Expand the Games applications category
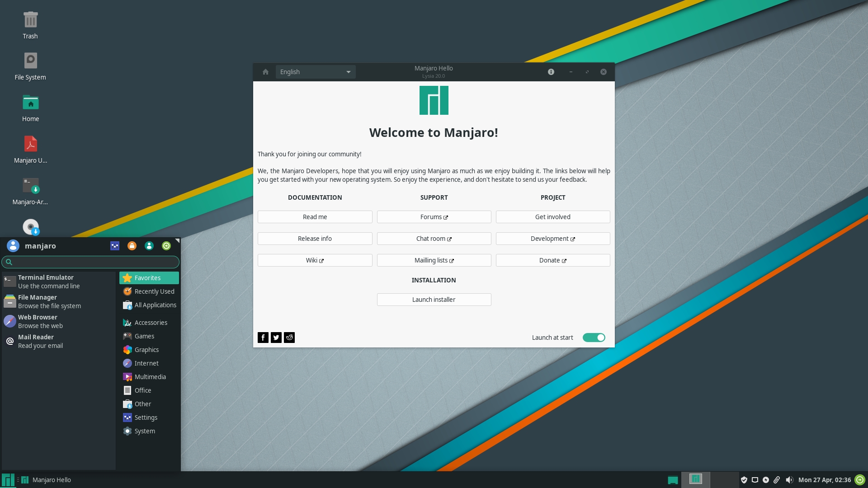This screenshot has width=868, height=488. (144, 336)
